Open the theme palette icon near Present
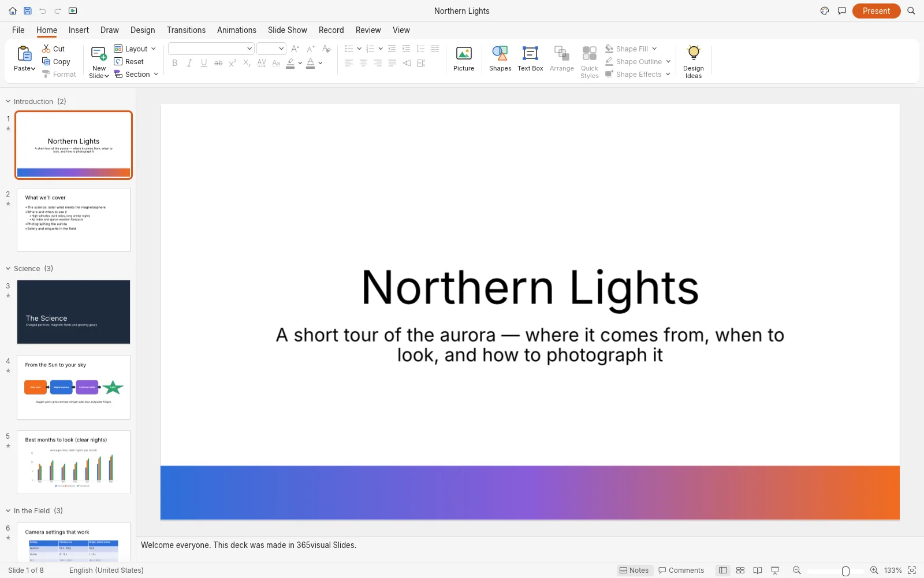This screenshot has width=924, height=578. tap(825, 11)
